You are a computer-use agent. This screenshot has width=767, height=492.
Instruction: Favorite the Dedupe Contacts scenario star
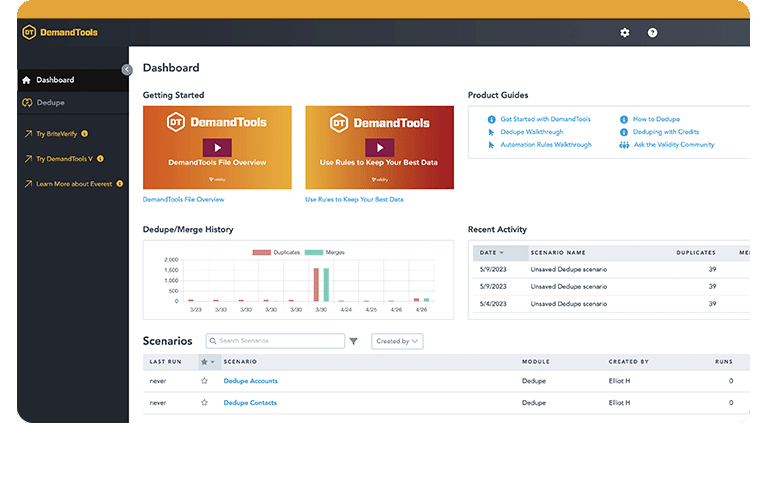[x=204, y=403]
